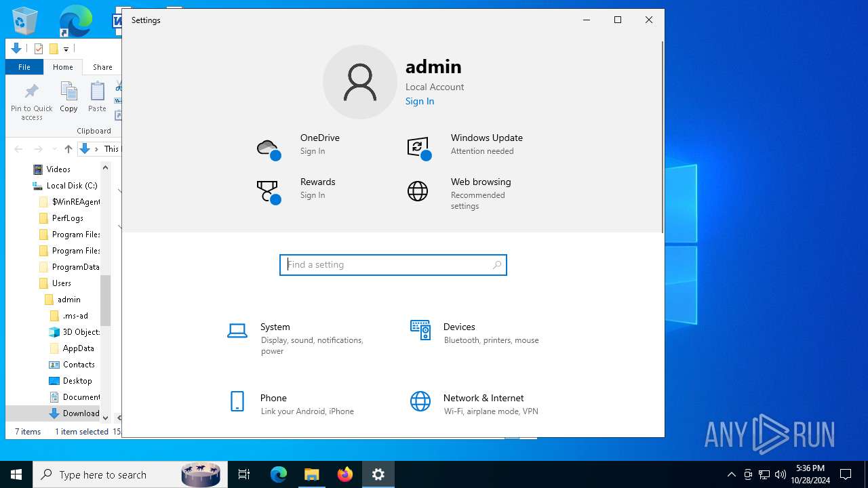Click the taskbar search box
868x488 pixels.
coord(129,474)
